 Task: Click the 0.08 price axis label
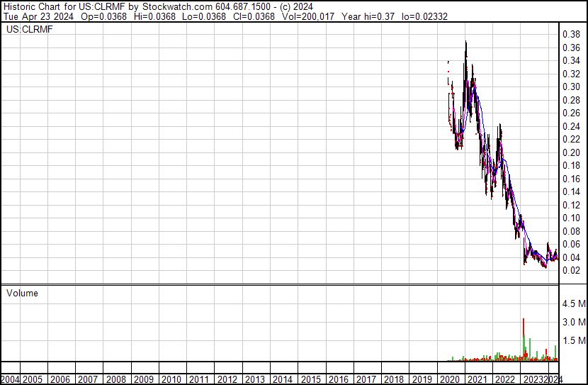(x=571, y=232)
